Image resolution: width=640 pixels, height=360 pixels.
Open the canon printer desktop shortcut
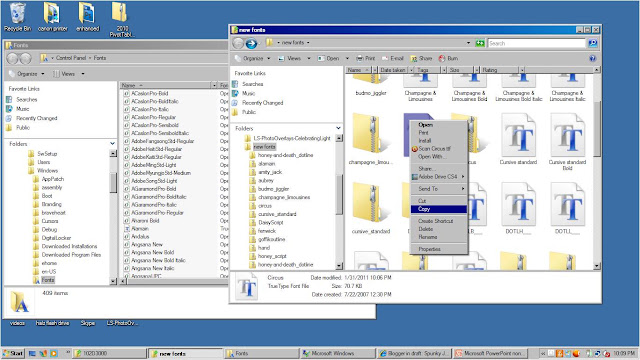click(52, 17)
